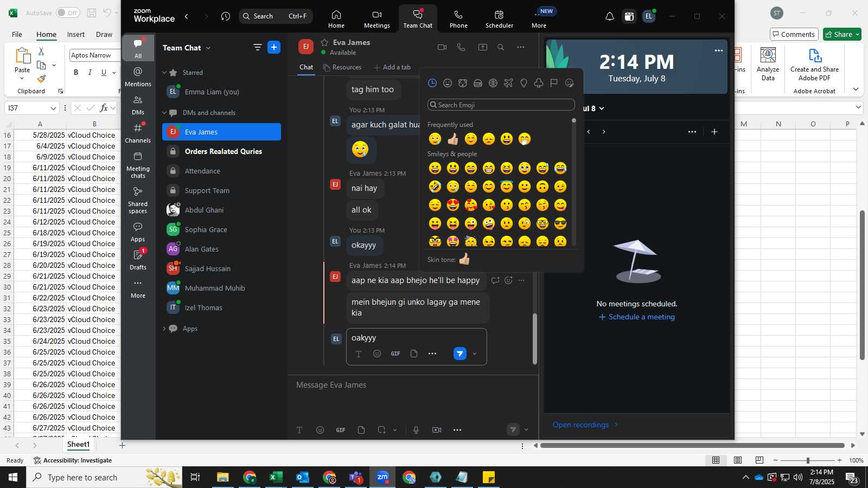Click the new chat plus button

(x=274, y=47)
